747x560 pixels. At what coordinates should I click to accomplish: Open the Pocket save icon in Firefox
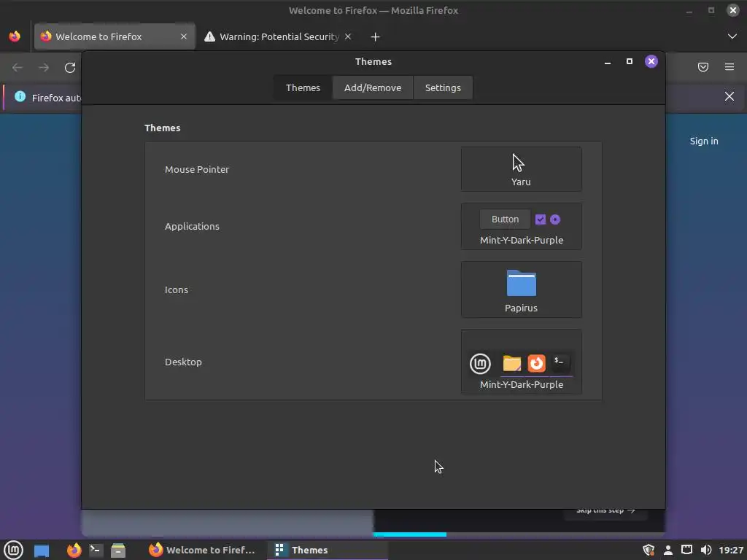pyautogui.click(x=703, y=67)
